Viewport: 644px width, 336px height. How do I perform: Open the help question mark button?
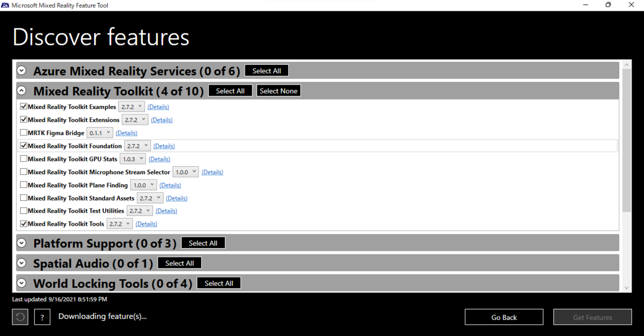(x=42, y=317)
